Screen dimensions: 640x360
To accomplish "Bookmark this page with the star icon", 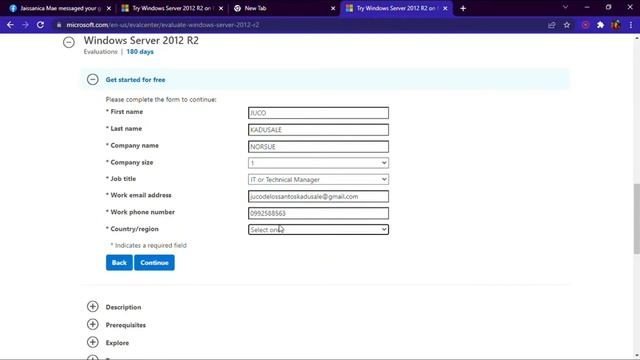I will (567, 25).
